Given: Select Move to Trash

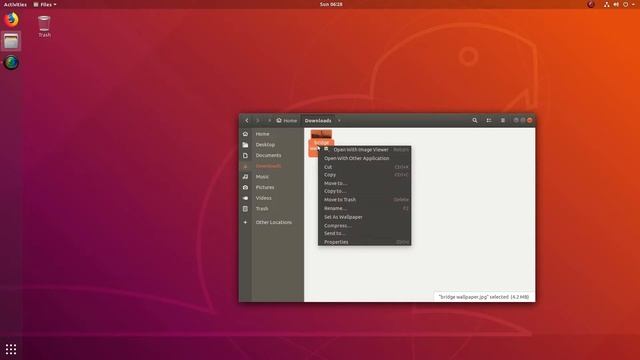Looking at the screenshot, I should click(x=364, y=200).
